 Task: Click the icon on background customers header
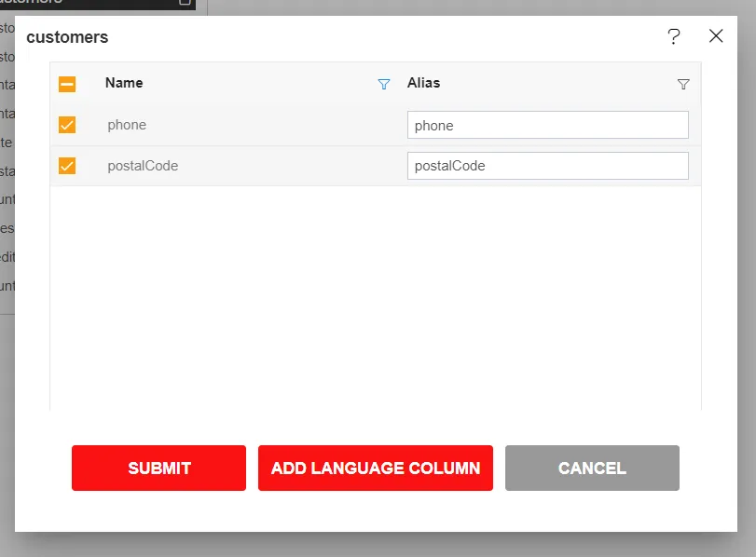point(185,3)
